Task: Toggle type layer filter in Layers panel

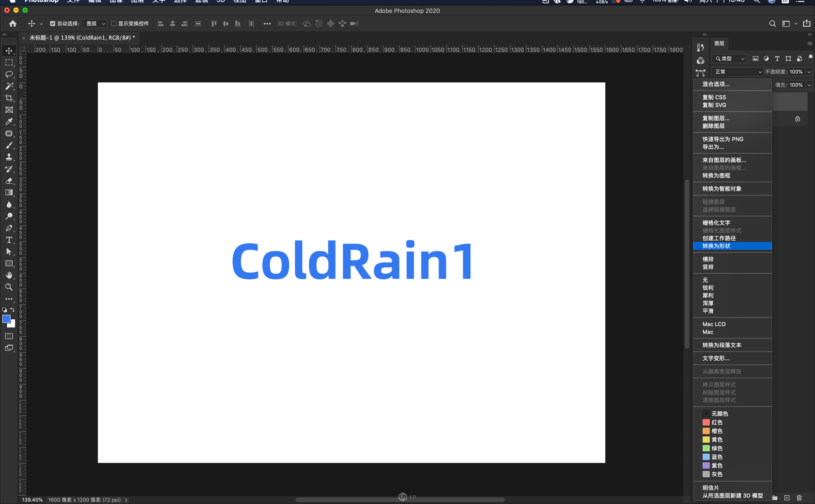Action: pyautogui.click(x=777, y=59)
